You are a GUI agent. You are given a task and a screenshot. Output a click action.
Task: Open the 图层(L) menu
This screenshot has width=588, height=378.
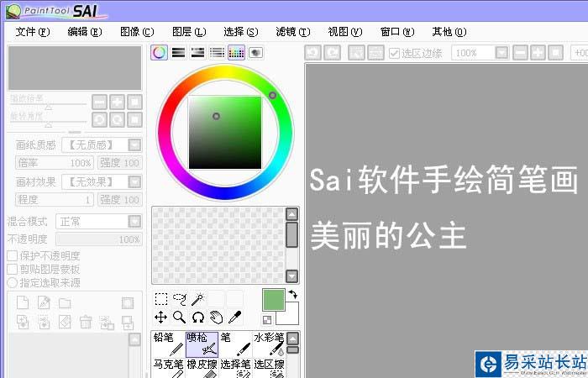189,32
